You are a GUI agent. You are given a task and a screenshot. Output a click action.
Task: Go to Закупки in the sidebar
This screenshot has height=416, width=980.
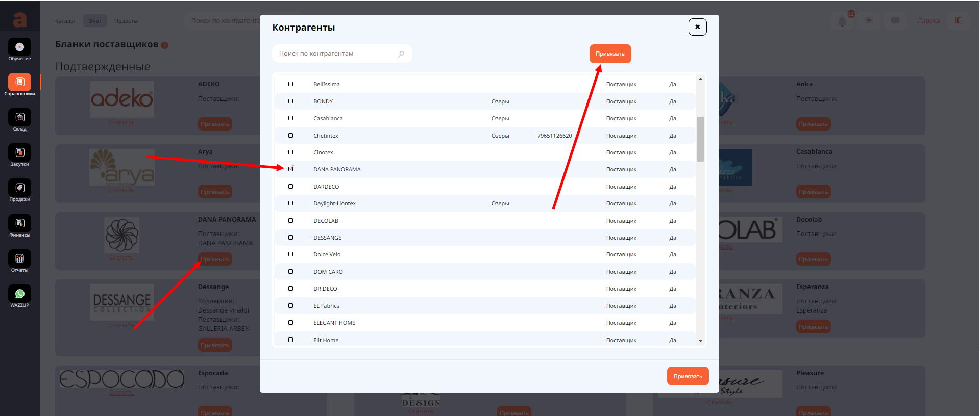(x=19, y=153)
